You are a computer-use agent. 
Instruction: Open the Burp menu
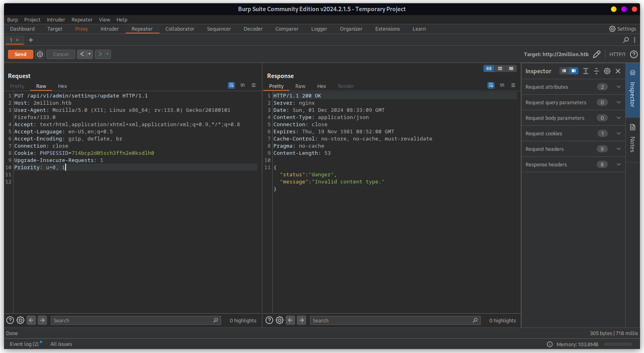click(x=12, y=20)
